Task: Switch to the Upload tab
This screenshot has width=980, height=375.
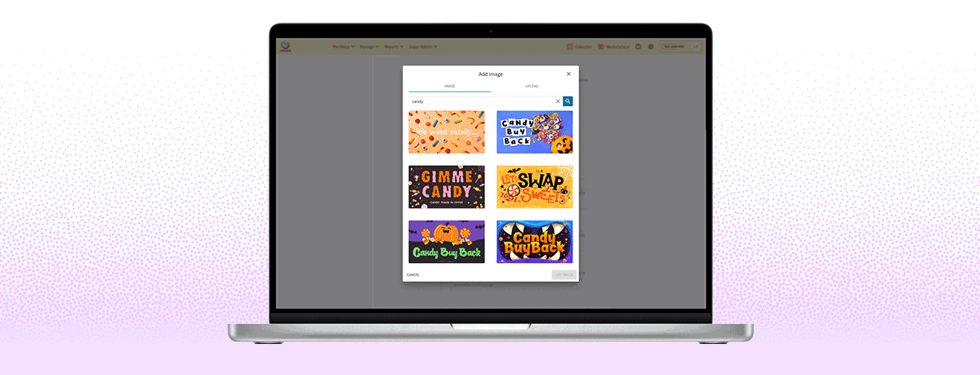Action: (532, 86)
